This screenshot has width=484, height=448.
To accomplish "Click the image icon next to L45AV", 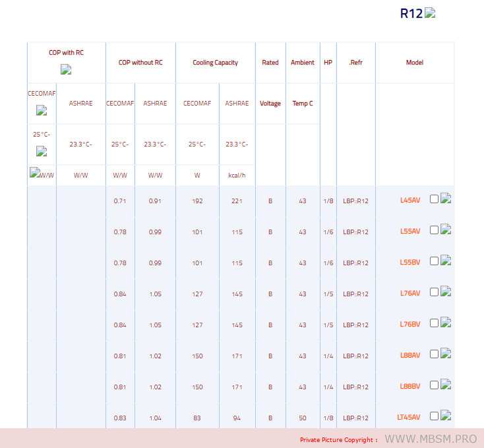I will point(446,199).
